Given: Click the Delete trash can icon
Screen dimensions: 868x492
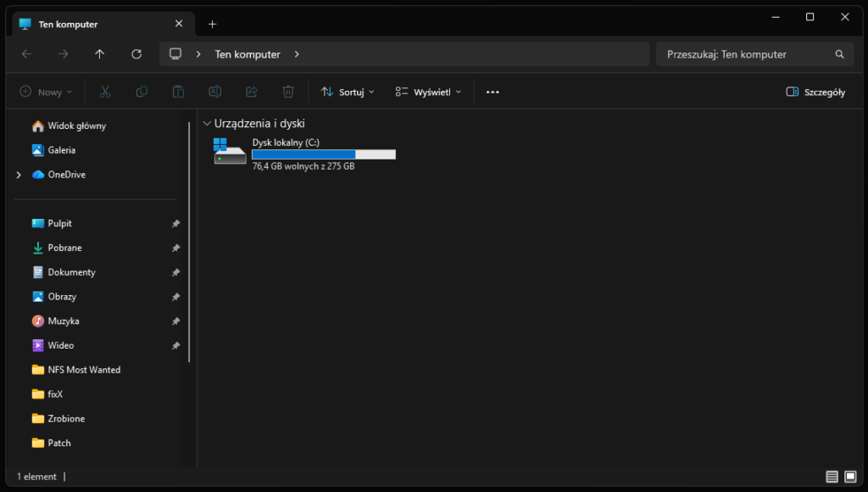Looking at the screenshot, I should point(288,92).
